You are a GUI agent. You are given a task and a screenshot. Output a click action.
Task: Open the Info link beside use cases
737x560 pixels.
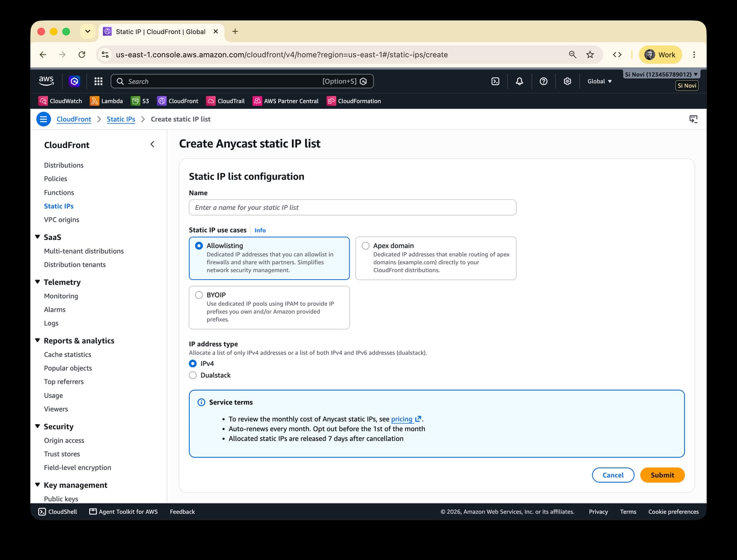point(260,230)
